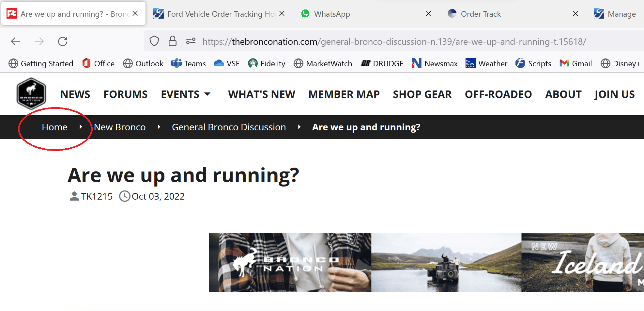644x311 pixels.
Task: Open WHAT'S NEW in site navigation
Action: (262, 94)
